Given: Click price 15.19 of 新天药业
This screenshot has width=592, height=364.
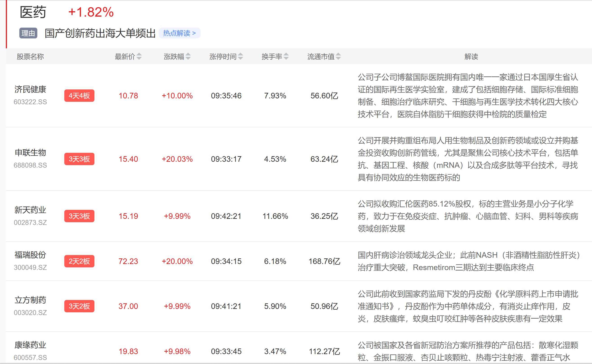Looking at the screenshot, I should (128, 216).
